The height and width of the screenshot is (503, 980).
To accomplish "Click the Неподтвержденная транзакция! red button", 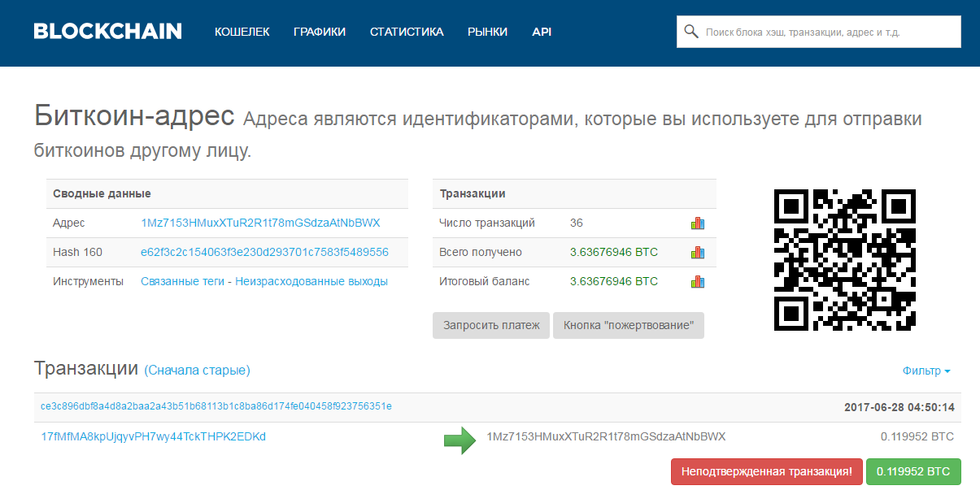I will point(766,471).
